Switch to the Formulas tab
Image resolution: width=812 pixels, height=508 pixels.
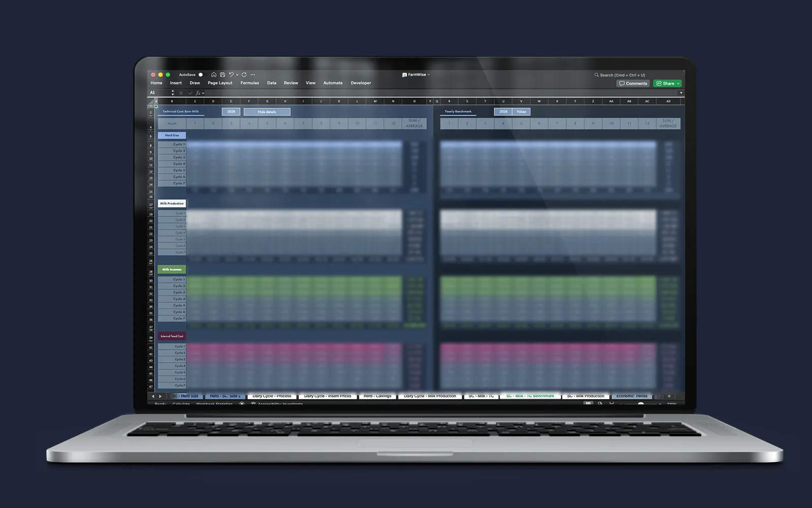pos(250,83)
